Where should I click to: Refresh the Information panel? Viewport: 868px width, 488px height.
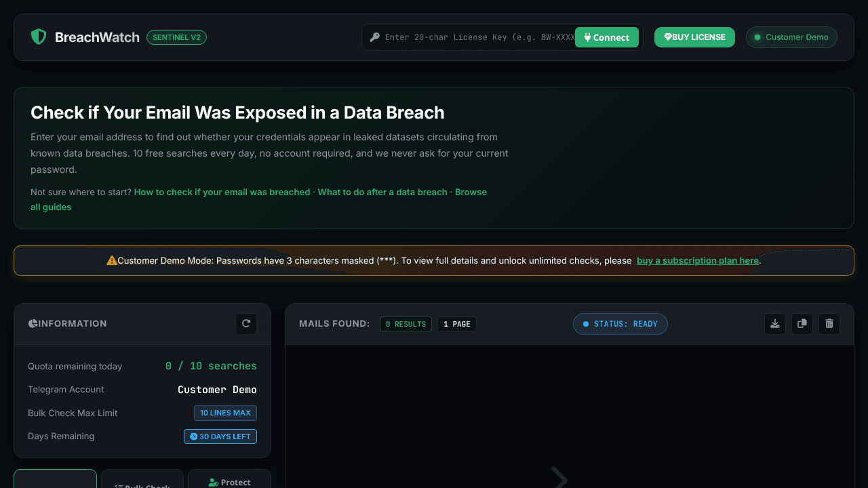(246, 323)
